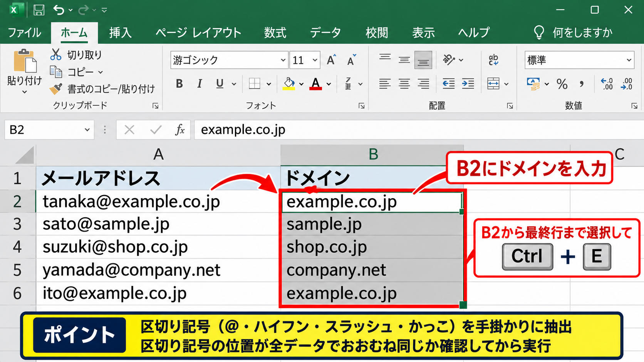Open font dialog launcher in フォント group
The image size is (644, 362).
(361, 106)
